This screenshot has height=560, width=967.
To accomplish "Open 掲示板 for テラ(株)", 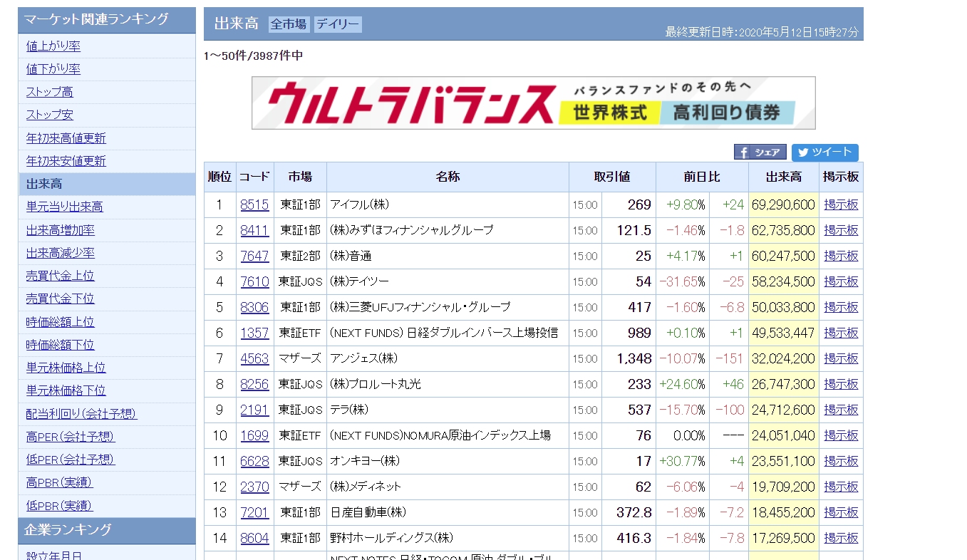I will point(841,410).
